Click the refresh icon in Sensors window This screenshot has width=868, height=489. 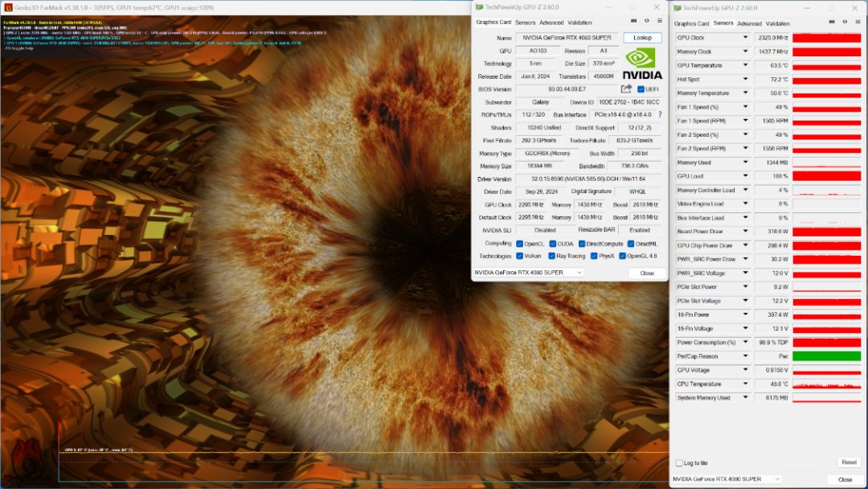tap(845, 23)
